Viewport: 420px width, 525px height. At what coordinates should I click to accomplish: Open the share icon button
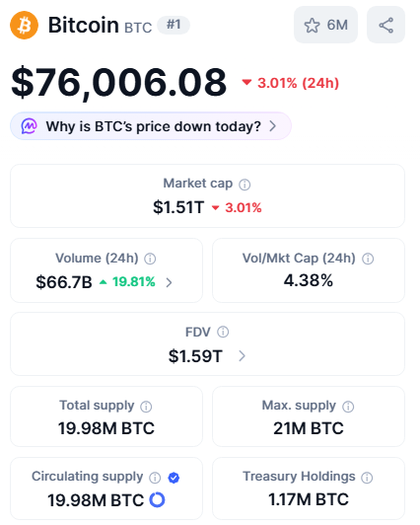click(x=385, y=25)
